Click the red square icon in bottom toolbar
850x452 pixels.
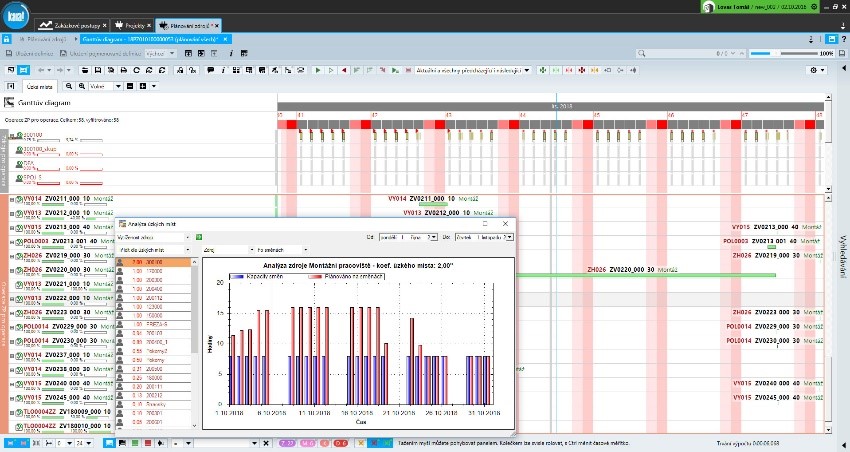tap(147, 443)
